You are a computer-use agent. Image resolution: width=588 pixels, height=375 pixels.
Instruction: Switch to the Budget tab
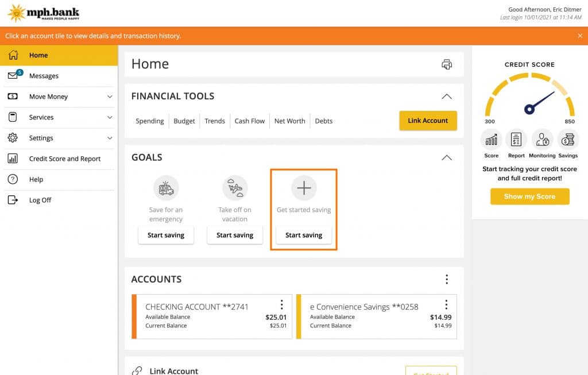click(x=184, y=121)
